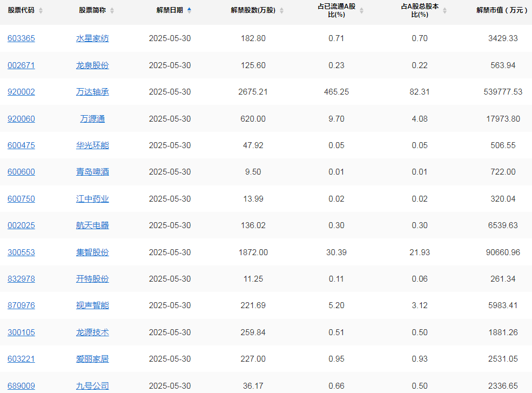This screenshot has width=532, height=393.
Task: Select the 227.00 shares value
Action: click(253, 359)
